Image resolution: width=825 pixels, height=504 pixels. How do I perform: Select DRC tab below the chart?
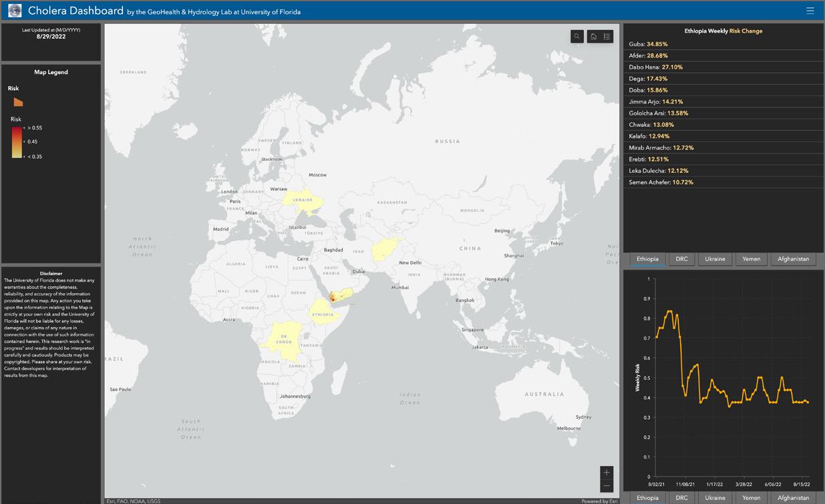(x=681, y=498)
